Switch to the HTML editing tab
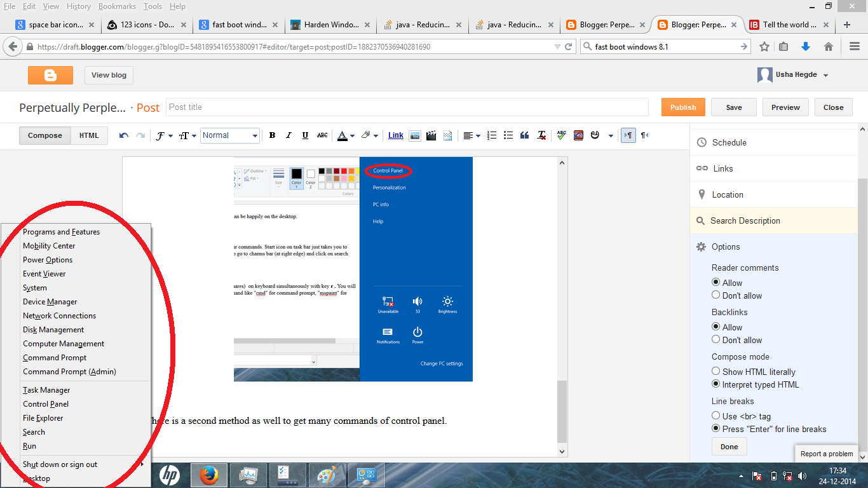This screenshot has width=868, height=488. click(89, 135)
